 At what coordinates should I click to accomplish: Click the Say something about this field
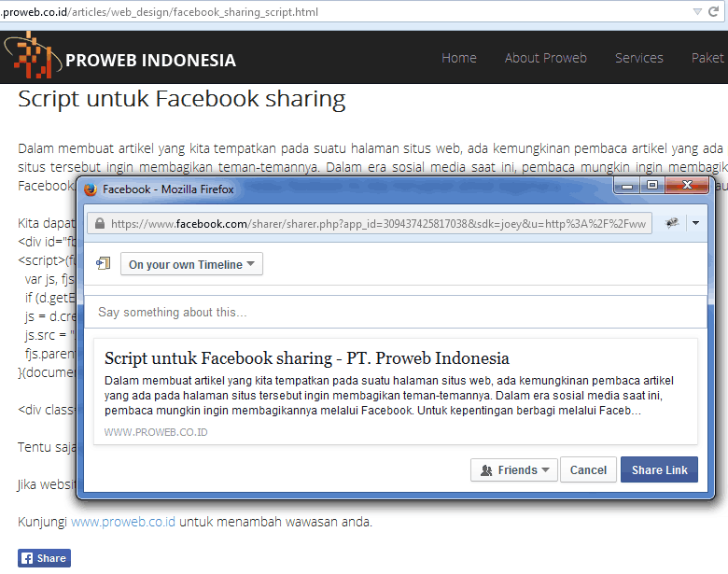point(396,312)
